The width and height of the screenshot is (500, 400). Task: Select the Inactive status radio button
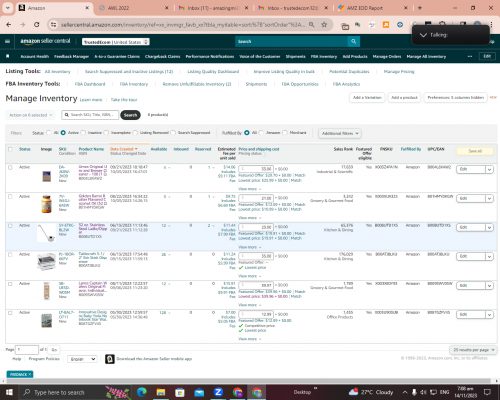[x=83, y=133]
